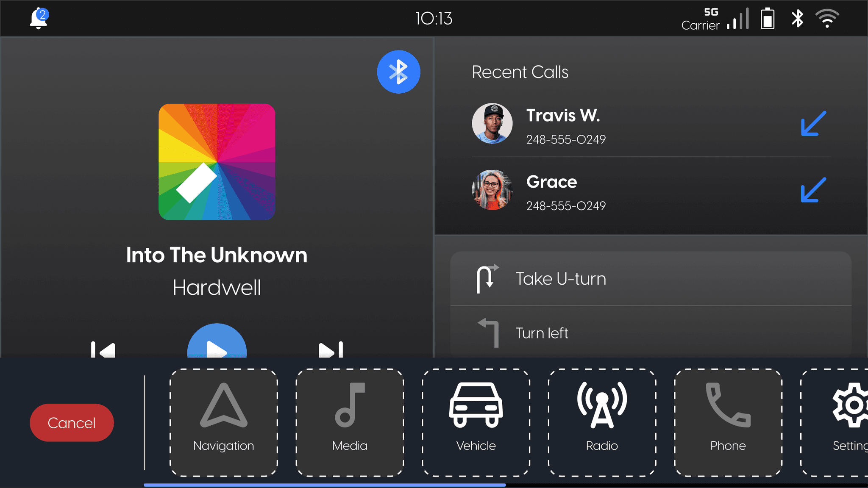Call back Travis W. from recent calls
Viewport: 868px width, 488px height.
point(564,125)
